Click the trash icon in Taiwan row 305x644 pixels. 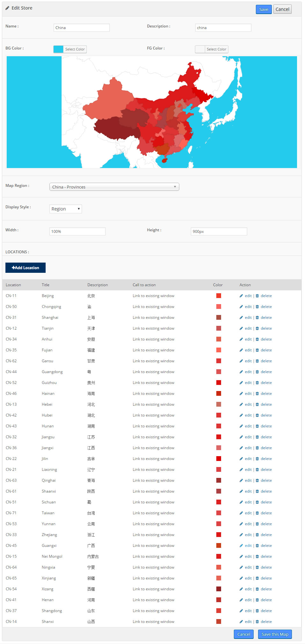tap(257, 513)
